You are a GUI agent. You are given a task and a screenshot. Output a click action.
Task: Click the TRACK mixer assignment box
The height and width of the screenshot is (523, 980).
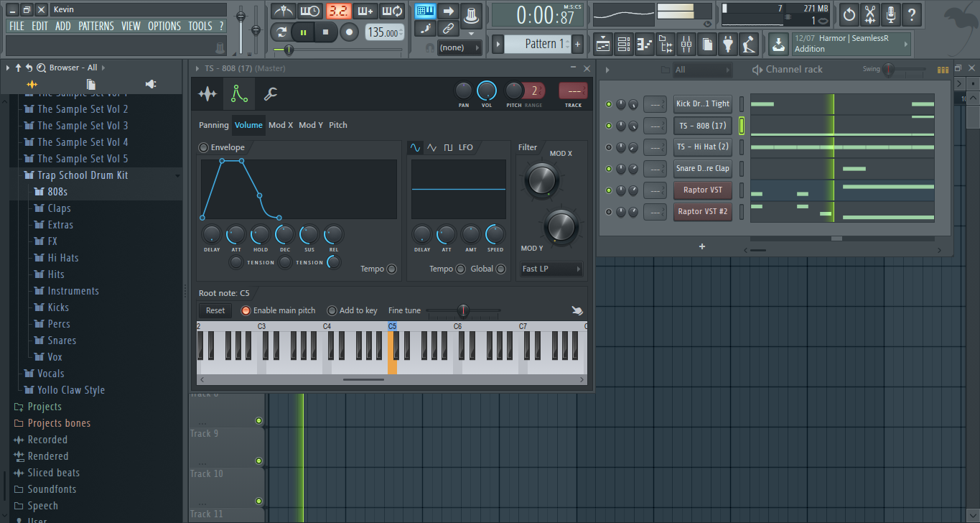(x=573, y=91)
